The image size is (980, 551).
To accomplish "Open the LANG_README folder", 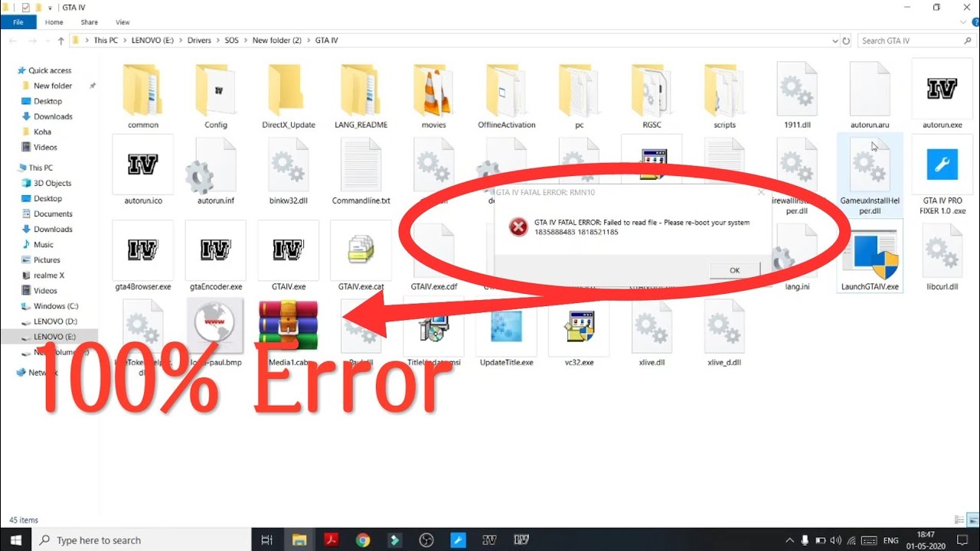I will coord(361,96).
